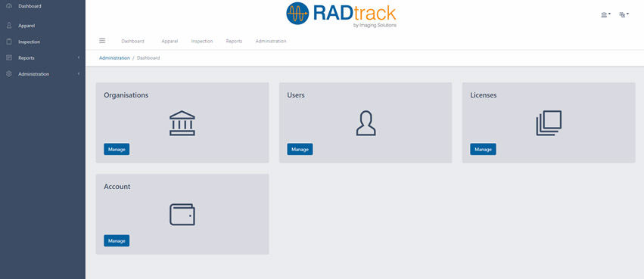644x279 pixels.
Task: Click the Licenses card heading
Action: click(x=484, y=95)
